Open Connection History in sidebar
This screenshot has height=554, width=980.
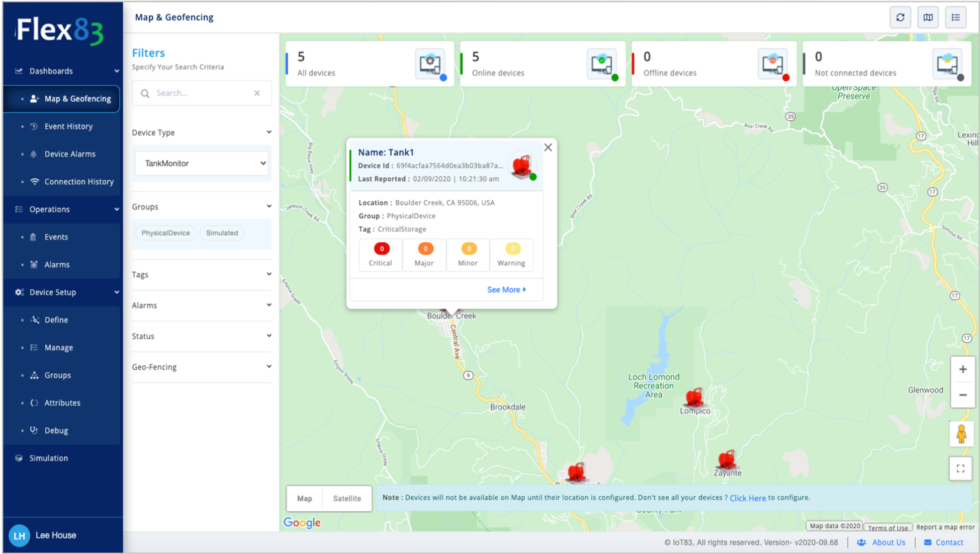[x=63, y=182]
